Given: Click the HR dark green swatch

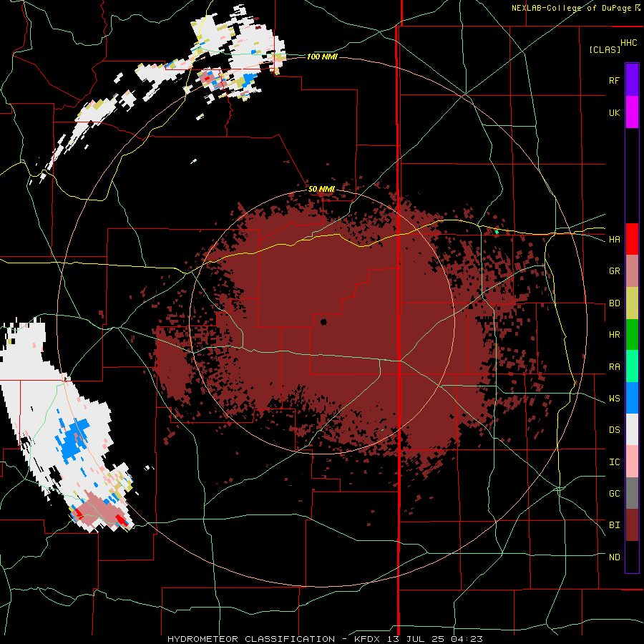Looking at the screenshot, I should (x=632, y=335).
